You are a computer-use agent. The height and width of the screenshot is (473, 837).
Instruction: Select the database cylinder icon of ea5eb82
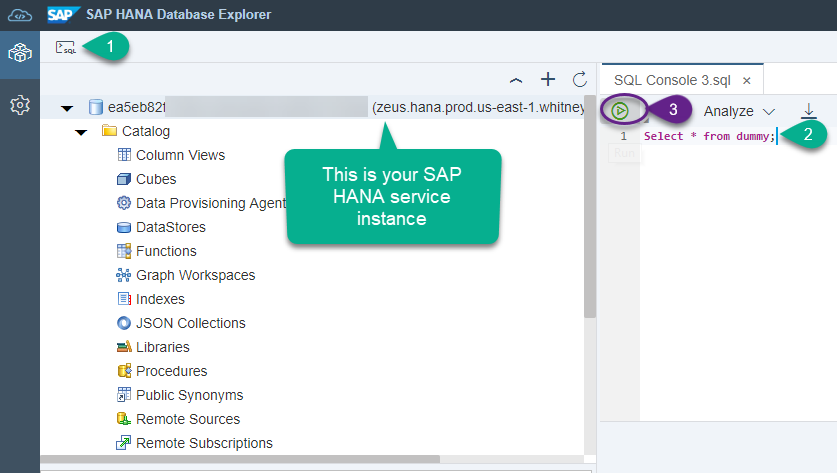(96, 107)
